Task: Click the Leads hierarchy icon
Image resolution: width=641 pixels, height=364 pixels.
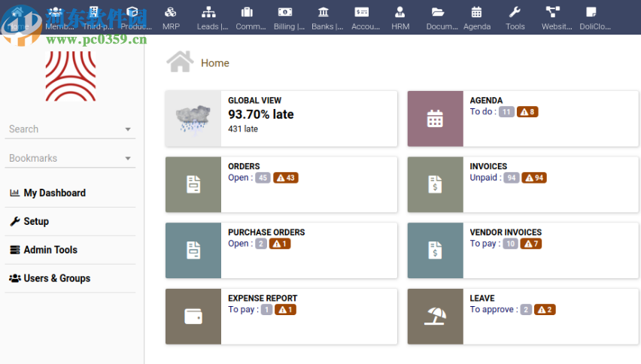Action: point(209,13)
